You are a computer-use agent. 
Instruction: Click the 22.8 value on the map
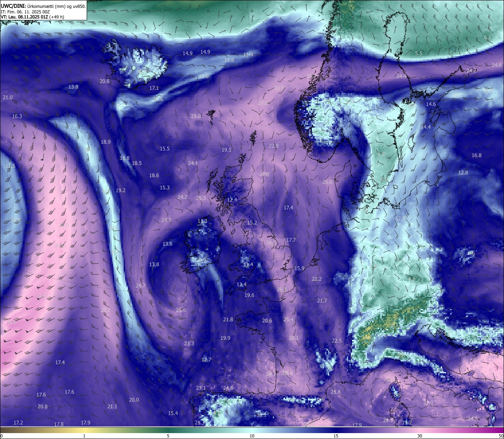coord(274,146)
